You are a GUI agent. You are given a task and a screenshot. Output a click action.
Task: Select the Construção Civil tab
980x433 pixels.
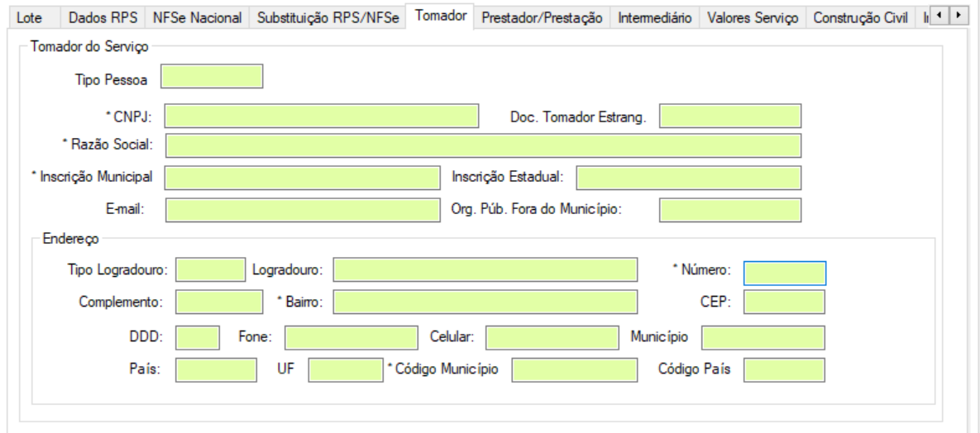click(x=860, y=17)
